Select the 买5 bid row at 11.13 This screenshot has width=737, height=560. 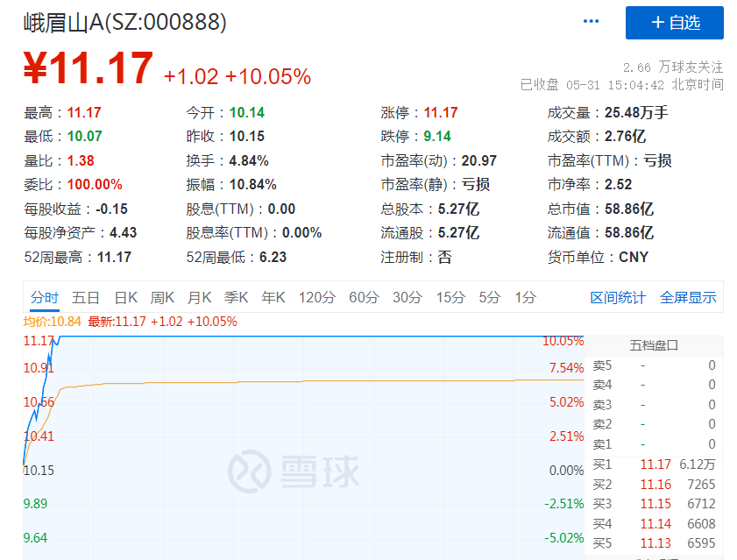(654, 543)
